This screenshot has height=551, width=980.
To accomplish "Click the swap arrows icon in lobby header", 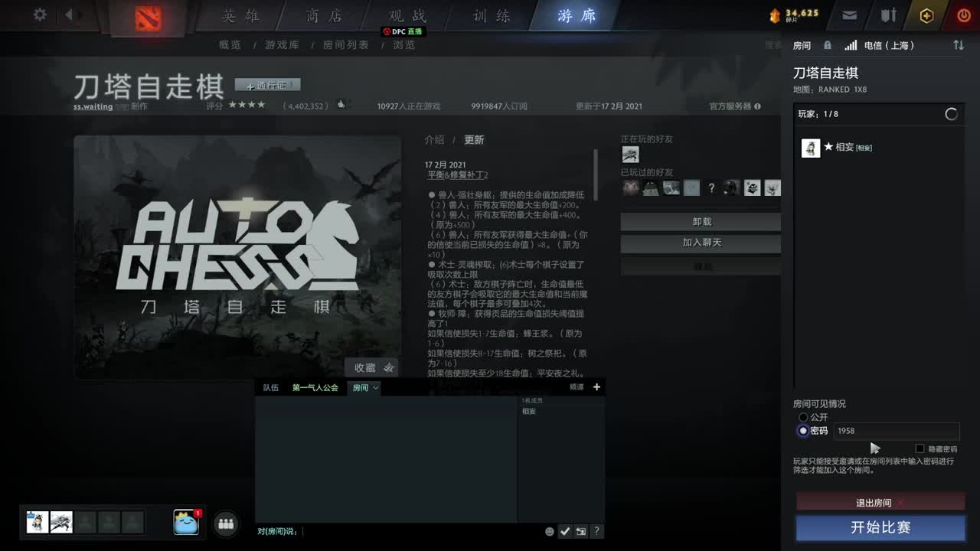I will tap(959, 45).
